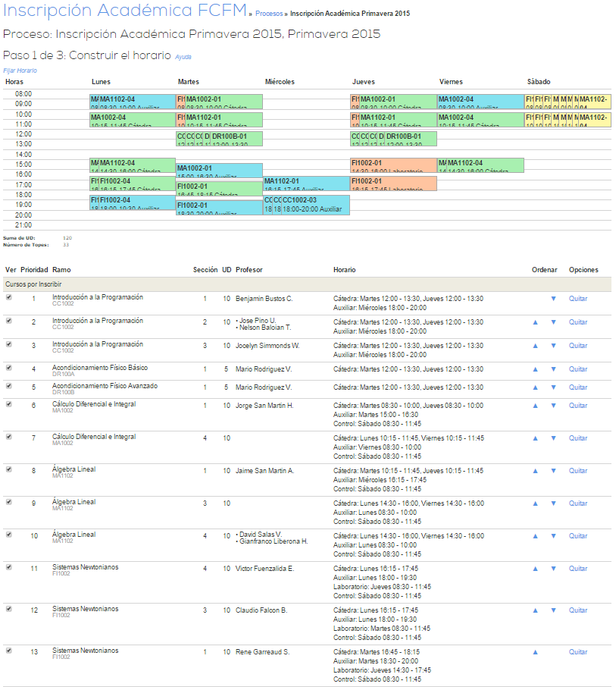The height and width of the screenshot is (687, 616).
Task: Select blue MA1002-01 block on Martes at 15:00
Action: pos(219,170)
